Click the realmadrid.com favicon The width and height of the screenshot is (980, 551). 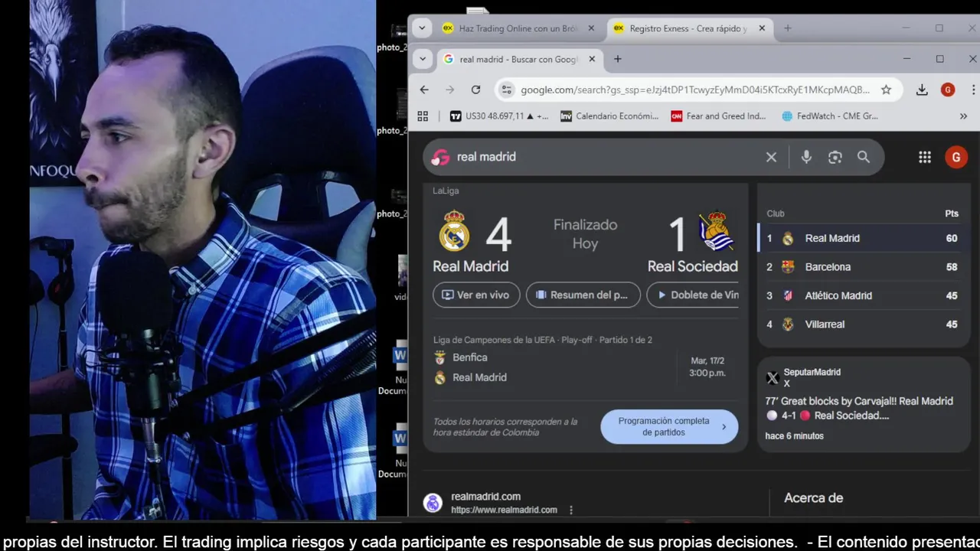pyautogui.click(x=433, y=503)
